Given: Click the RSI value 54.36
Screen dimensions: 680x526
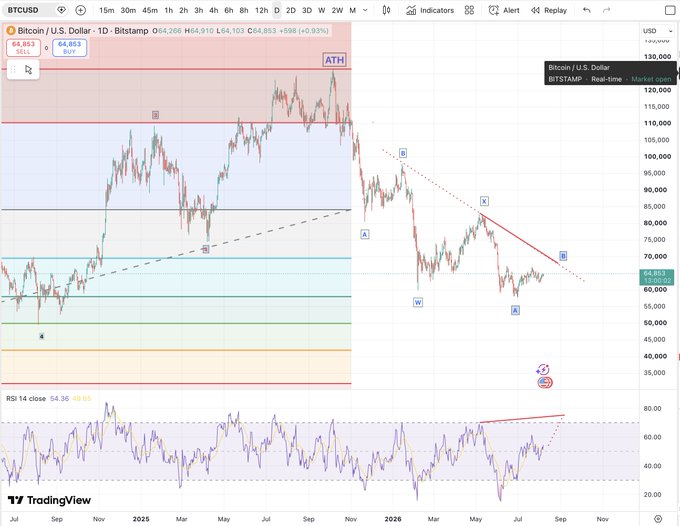Looking at the screenshot, I should (x=59, y=399).
